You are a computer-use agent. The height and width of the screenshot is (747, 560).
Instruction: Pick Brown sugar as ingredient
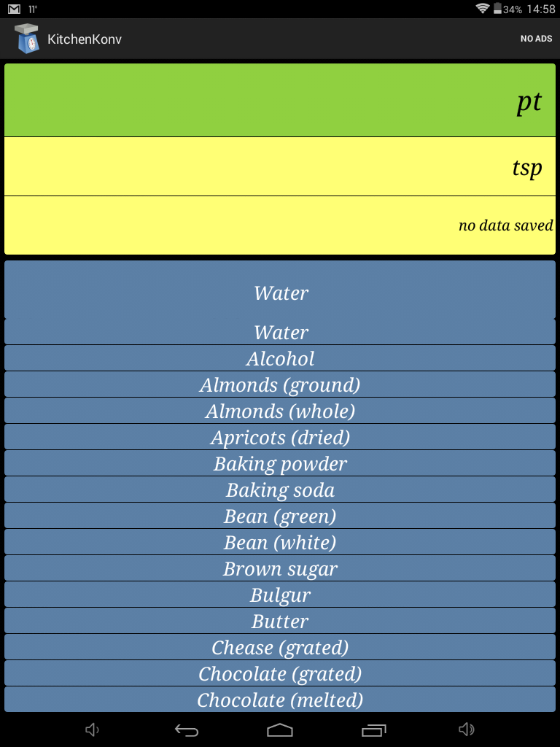click(x=280, y=568)
